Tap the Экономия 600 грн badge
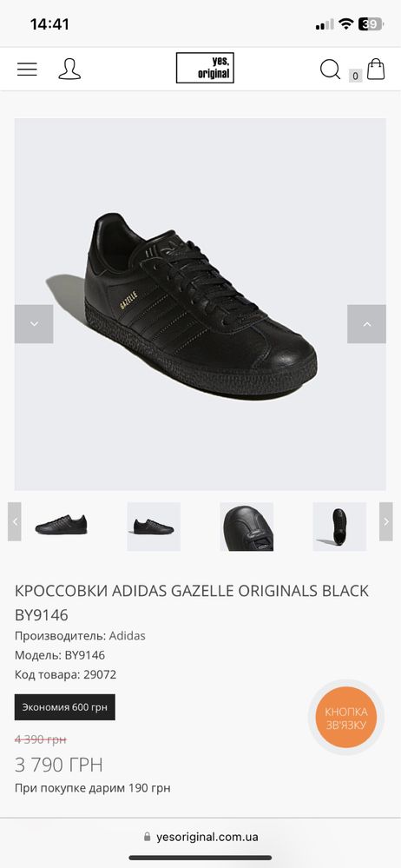The height and width of the screenshot is (868, 401). 65,707
